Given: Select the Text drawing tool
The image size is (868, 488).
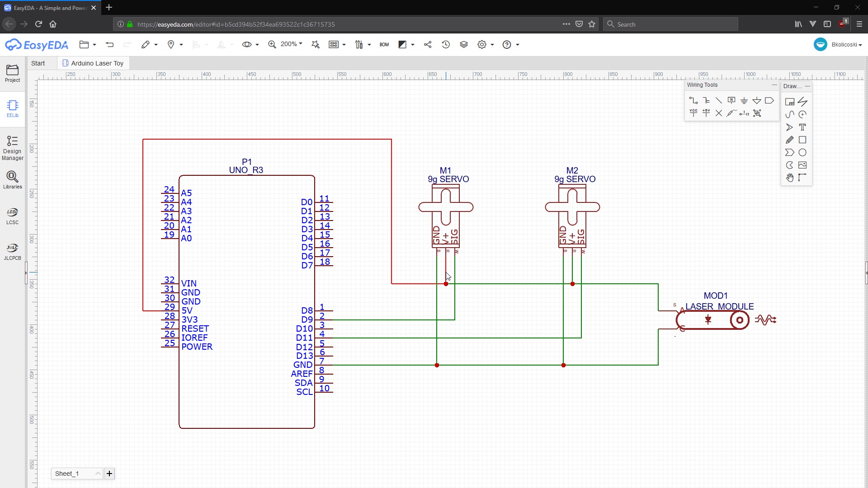Looking at the screenshot, I should point(802,127).
